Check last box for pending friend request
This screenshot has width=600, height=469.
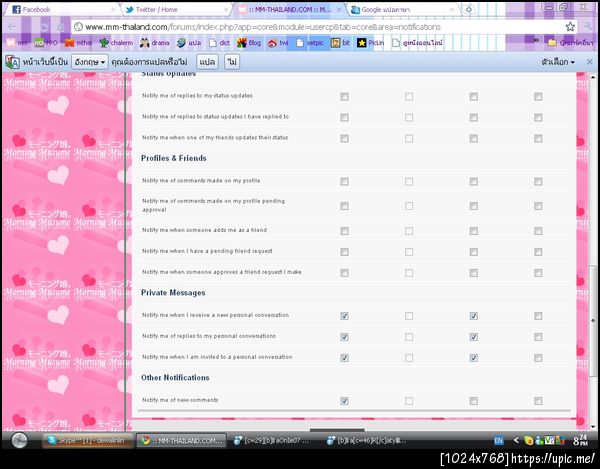(x=538, y=252)
